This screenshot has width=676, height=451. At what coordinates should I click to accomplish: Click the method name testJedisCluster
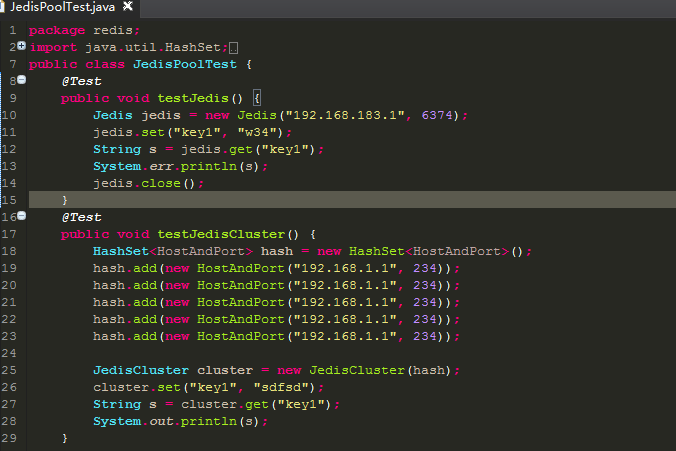tap(221, 234)
